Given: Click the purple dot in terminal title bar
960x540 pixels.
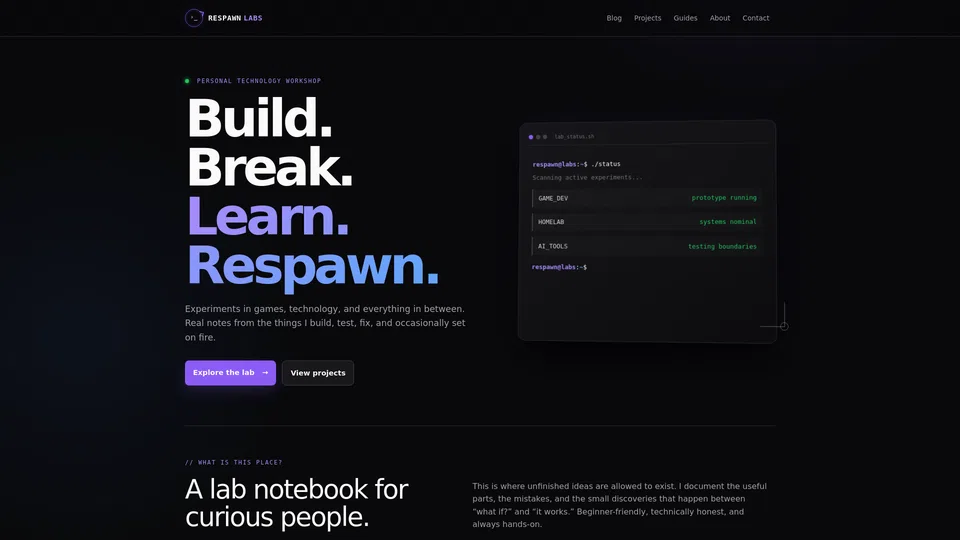Looking at the screenshot, I should [531, 137].
